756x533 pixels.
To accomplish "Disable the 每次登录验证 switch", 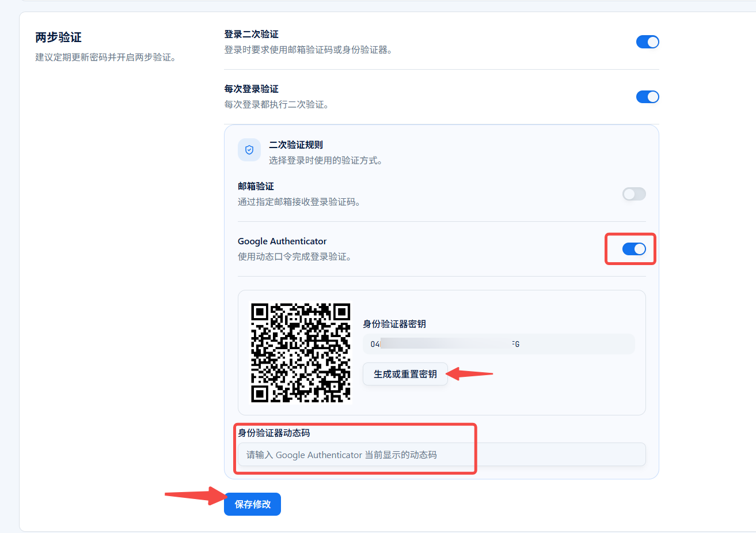I will [647, 97].
